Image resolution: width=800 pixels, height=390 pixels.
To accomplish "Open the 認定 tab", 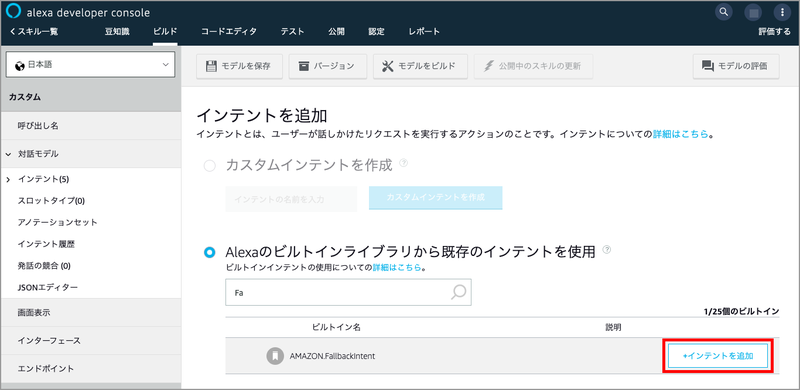I will tap(377, 32).
